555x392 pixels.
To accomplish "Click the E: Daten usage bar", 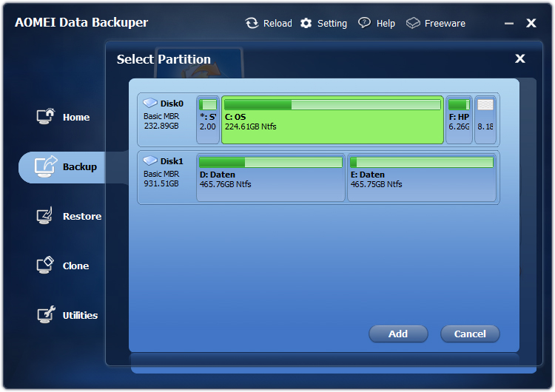I will (422, 162).
